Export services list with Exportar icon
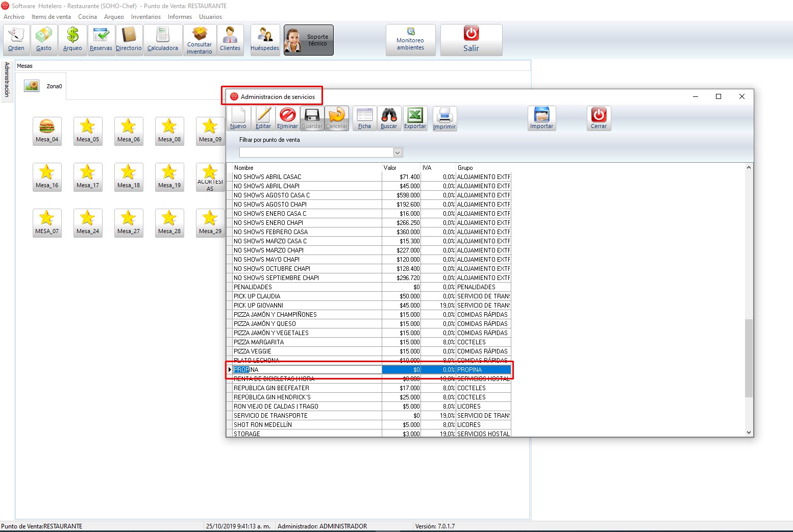The image size is (793, 532). 415,118
